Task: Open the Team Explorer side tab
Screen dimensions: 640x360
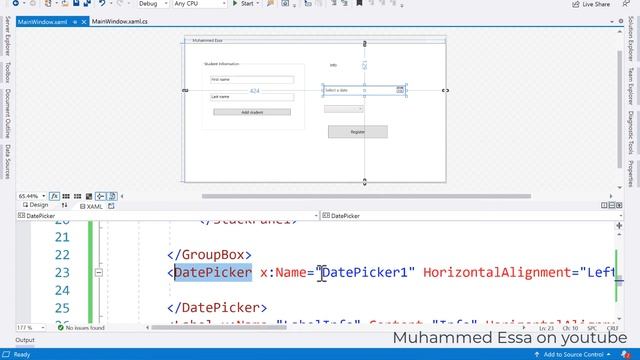Action: pyautogui.click(x=631, y=86)
